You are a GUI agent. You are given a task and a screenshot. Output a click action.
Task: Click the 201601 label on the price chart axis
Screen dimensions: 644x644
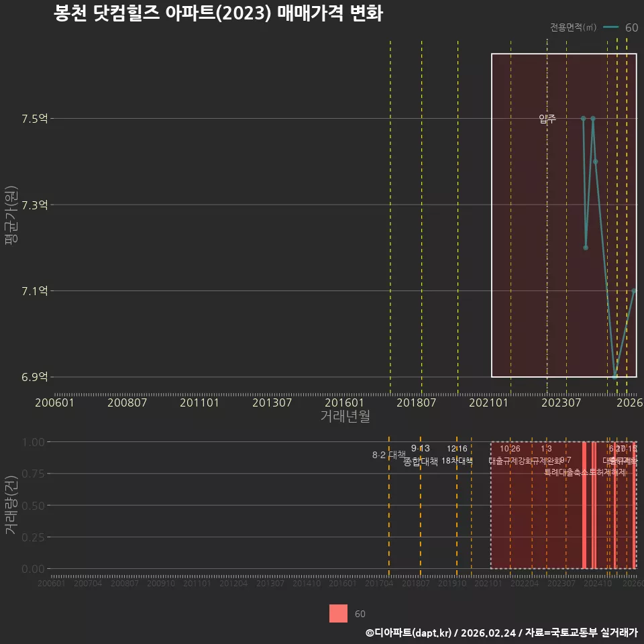tap(344, 402)
